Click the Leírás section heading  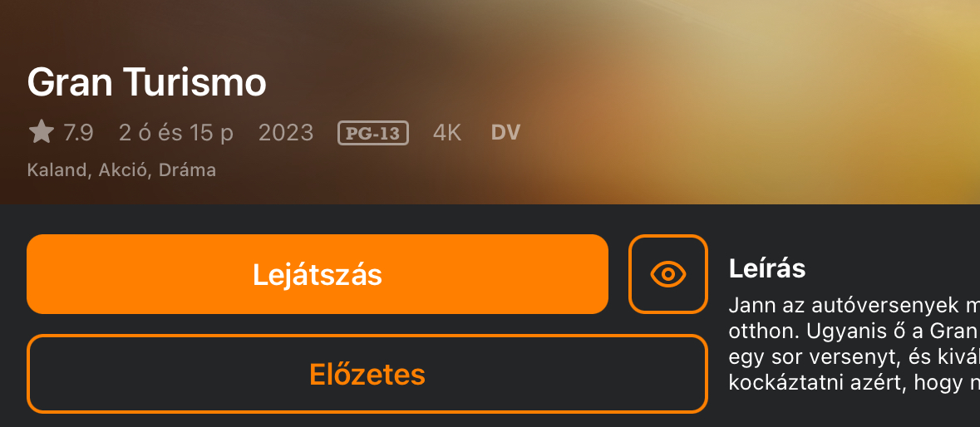pos(767,269)
